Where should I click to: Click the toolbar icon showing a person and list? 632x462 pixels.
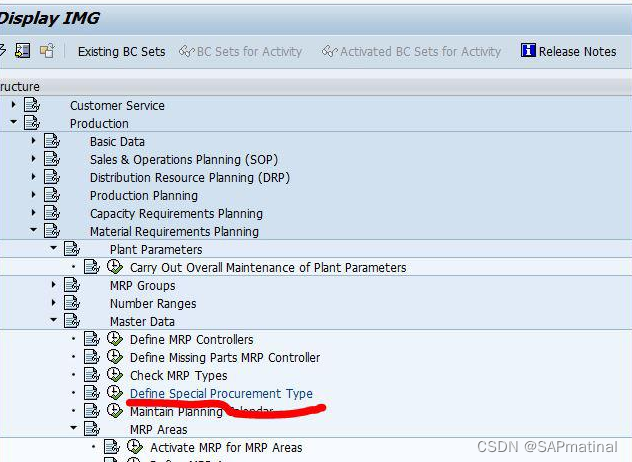pos(23,51)
